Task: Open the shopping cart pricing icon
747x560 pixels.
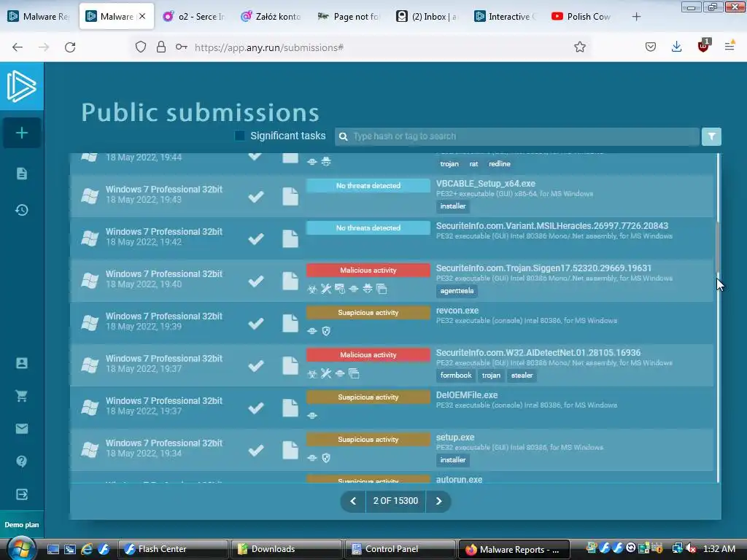Action: 22,396
